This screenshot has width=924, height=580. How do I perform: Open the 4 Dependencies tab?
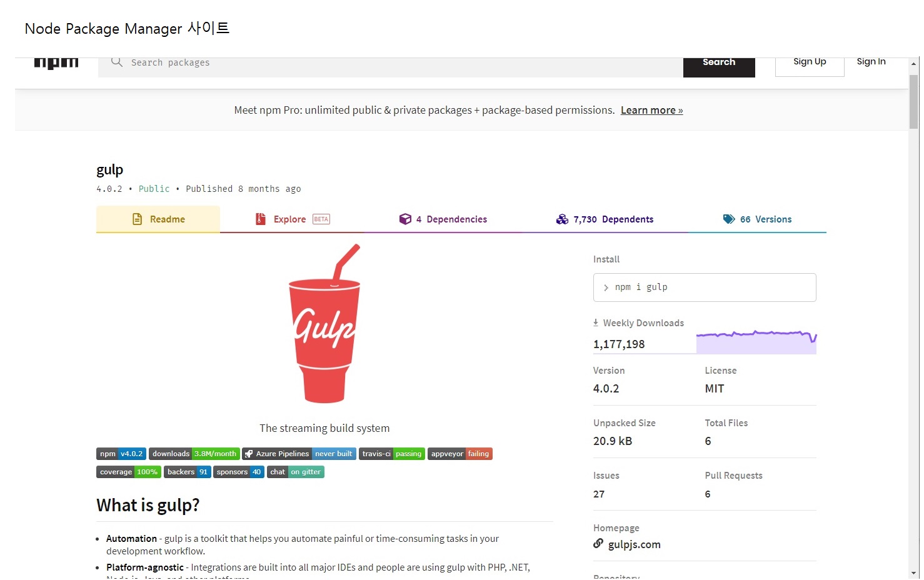point(443,219)
